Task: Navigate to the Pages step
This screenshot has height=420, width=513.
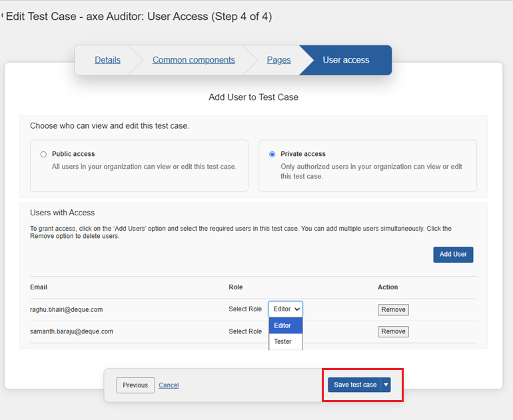Action: (x=278, y=60)
